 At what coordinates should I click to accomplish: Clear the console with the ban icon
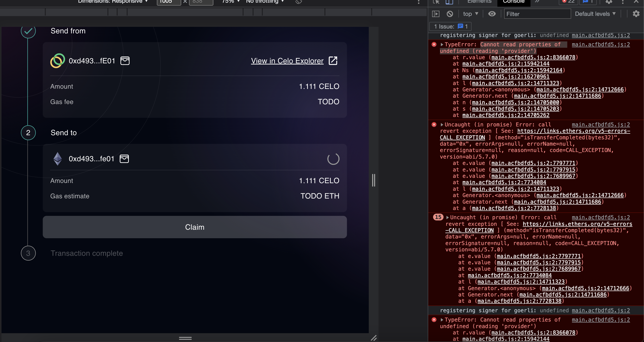pyautogui.click(x=450, y=14)
